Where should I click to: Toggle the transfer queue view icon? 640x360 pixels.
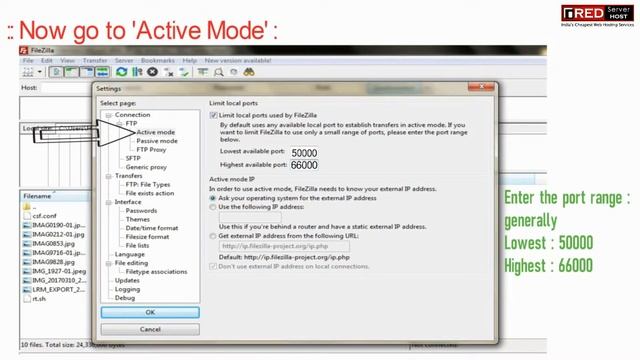[102, 72]
